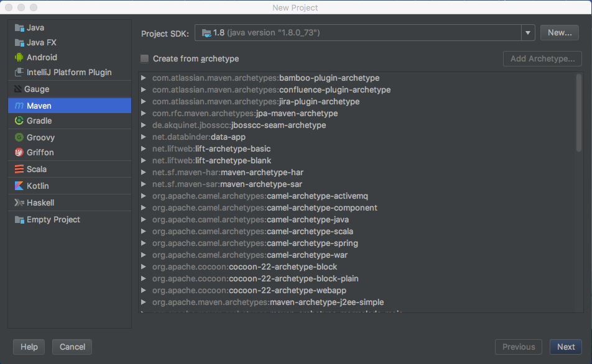Select camel-archetype-war text row
Image resolution: width=592 pixels, height=364 pixels.
pyautogui.click(x=249, y=255)
